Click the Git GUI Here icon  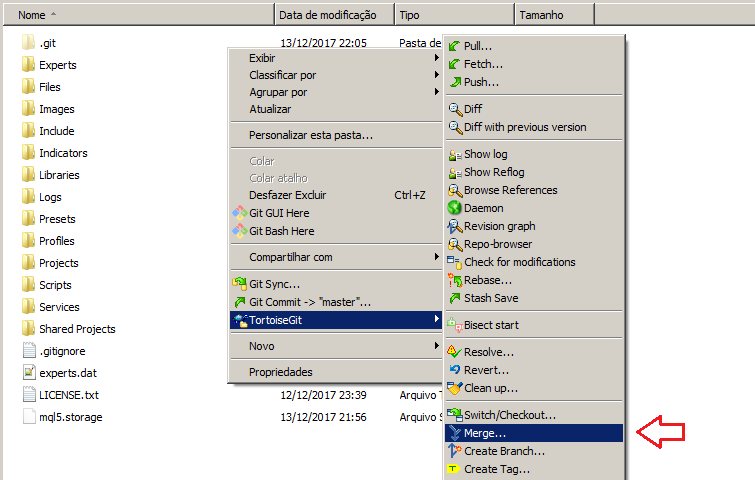239,213
